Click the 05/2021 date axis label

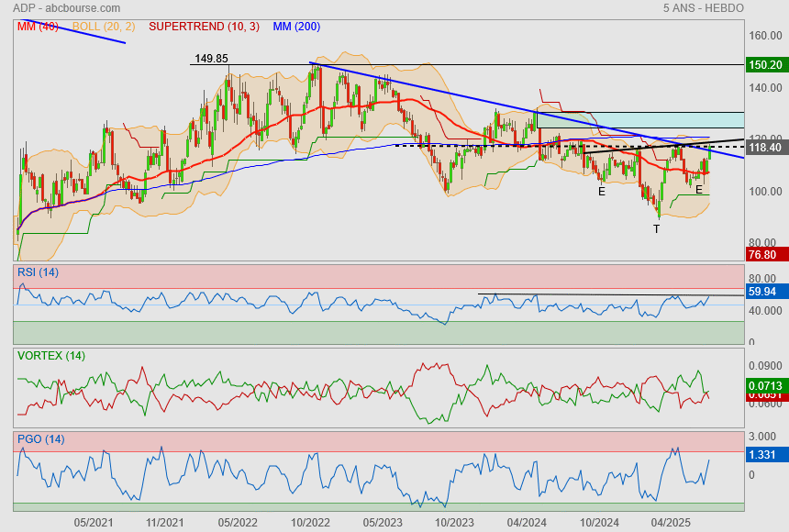point(94,523)
